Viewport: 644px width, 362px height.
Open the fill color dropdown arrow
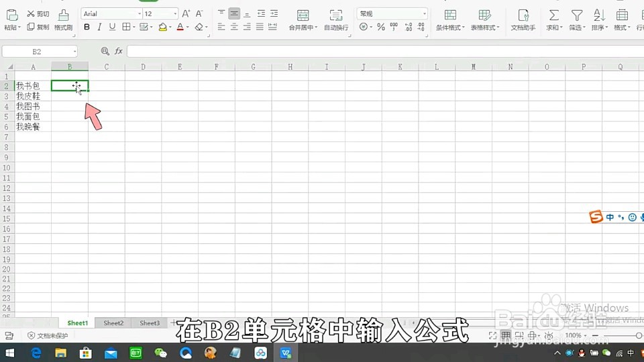click(170, 27)
